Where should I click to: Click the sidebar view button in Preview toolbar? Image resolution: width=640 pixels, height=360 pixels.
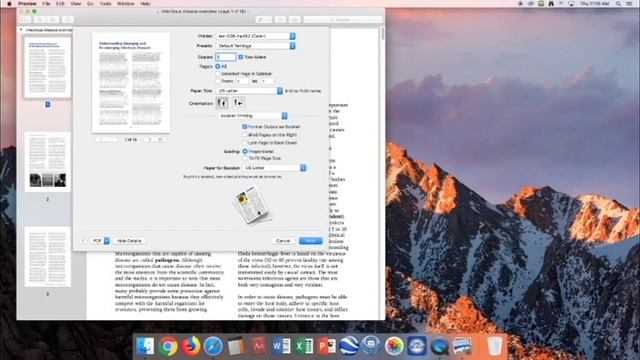(x=25, y=19)
